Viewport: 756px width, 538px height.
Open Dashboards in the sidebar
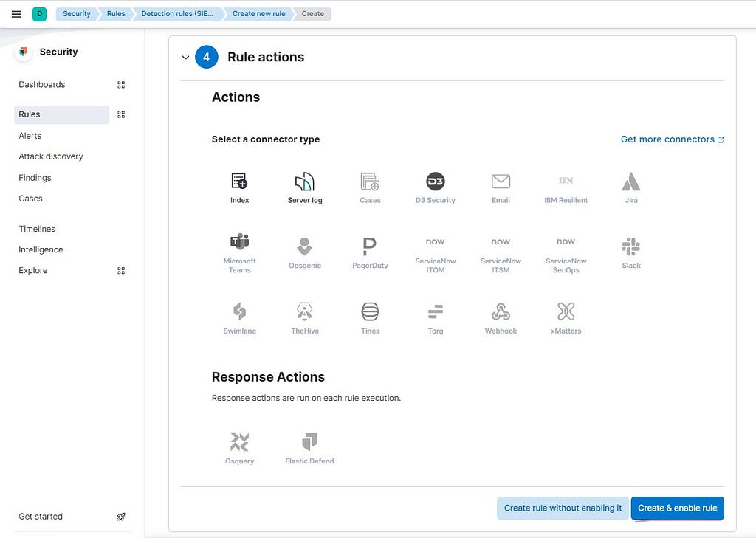tap(42, 85)
